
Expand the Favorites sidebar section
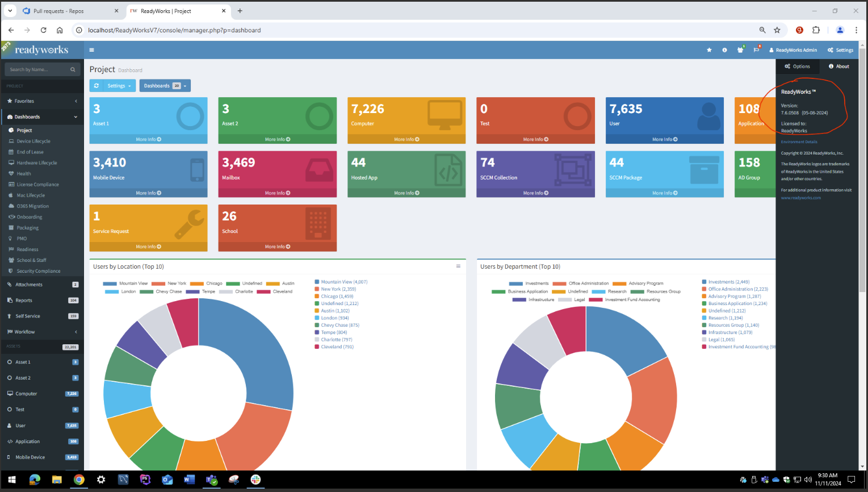point(42,101)
